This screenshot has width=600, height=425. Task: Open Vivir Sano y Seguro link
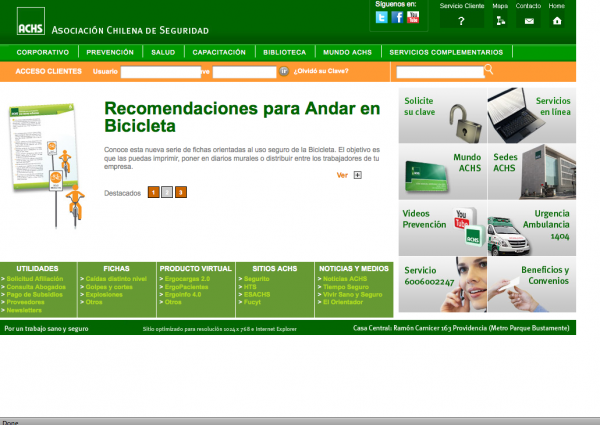[x=352, y=295]
